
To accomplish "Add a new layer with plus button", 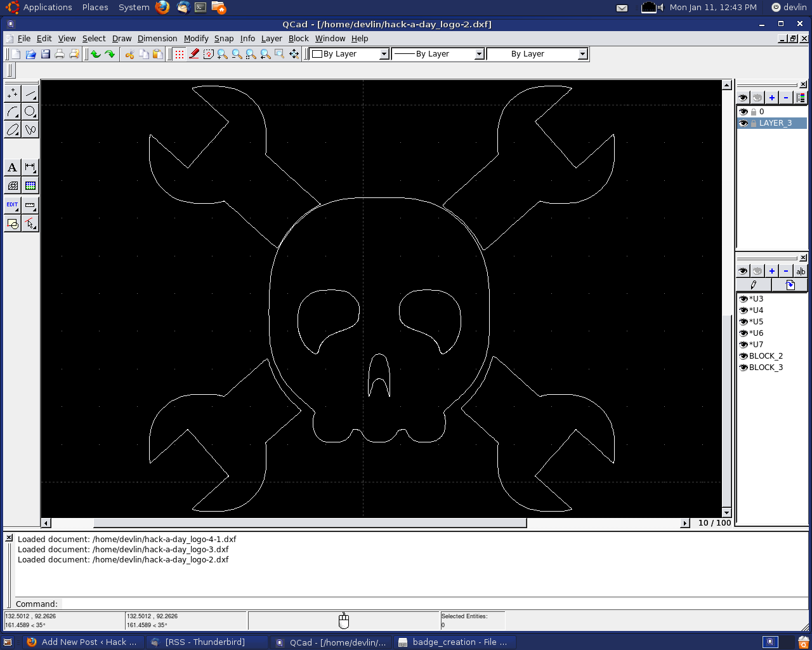I will point(772,97).
